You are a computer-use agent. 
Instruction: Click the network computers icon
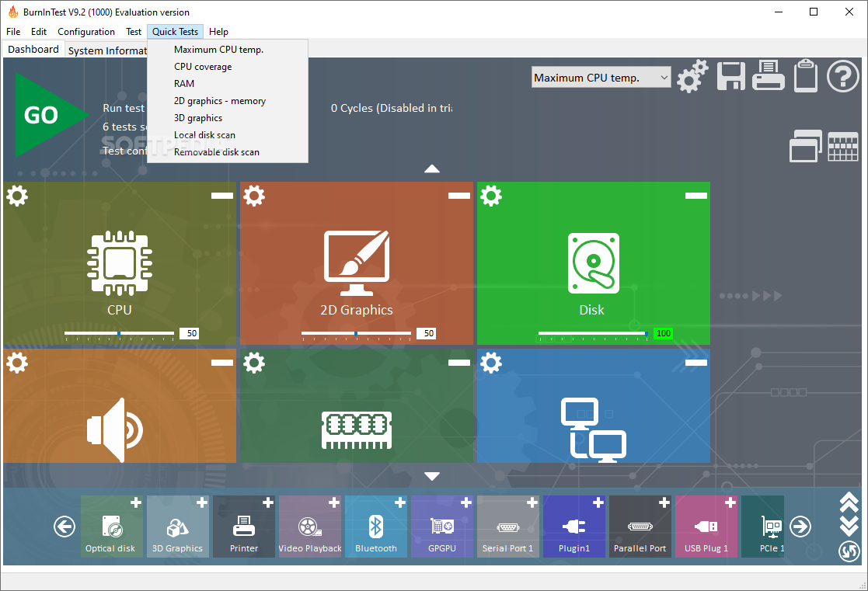click(x=594, y=430)
